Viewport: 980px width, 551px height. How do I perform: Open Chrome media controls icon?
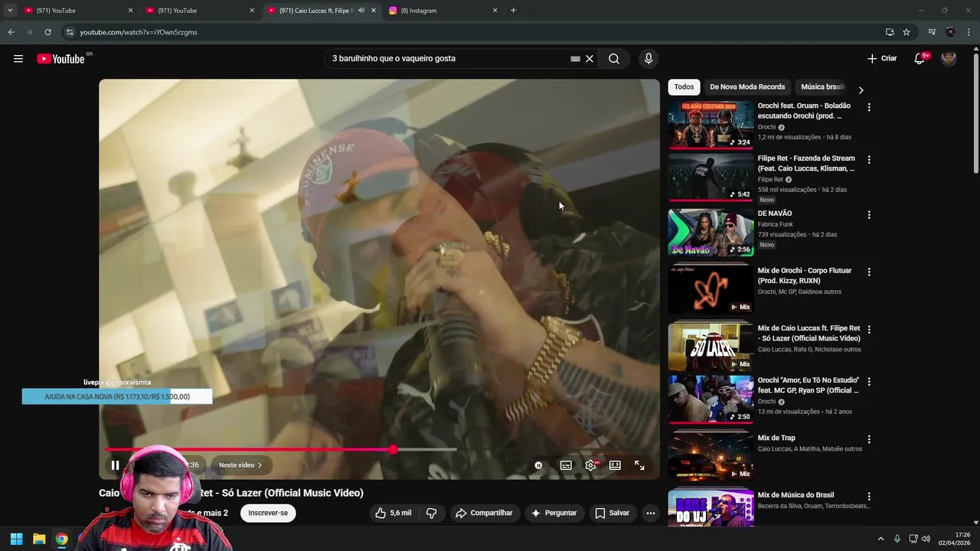[932, 32]
